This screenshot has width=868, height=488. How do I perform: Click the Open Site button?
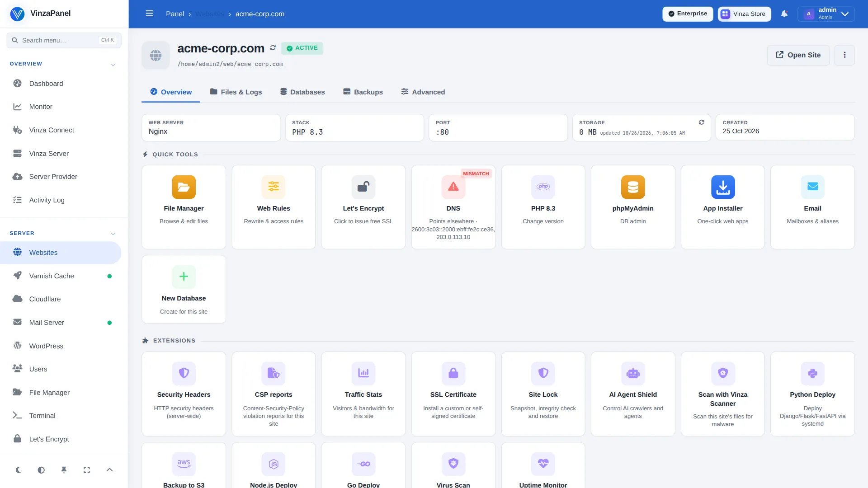(x=798, y=55)
